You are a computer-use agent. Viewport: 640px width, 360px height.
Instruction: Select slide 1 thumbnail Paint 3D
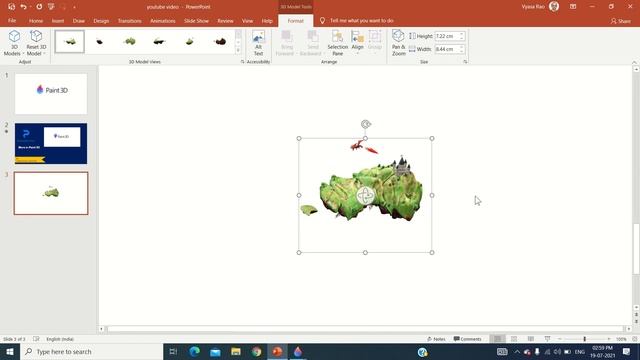point(51,94)
